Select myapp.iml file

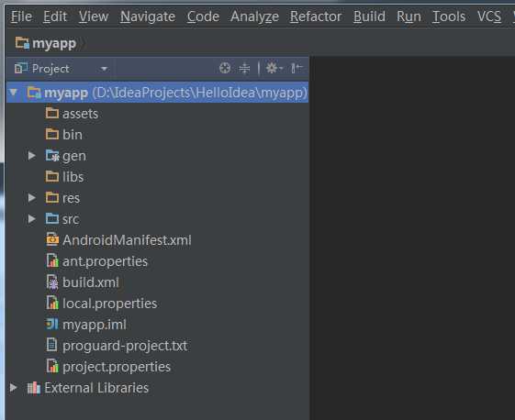(x=95, y=325)
